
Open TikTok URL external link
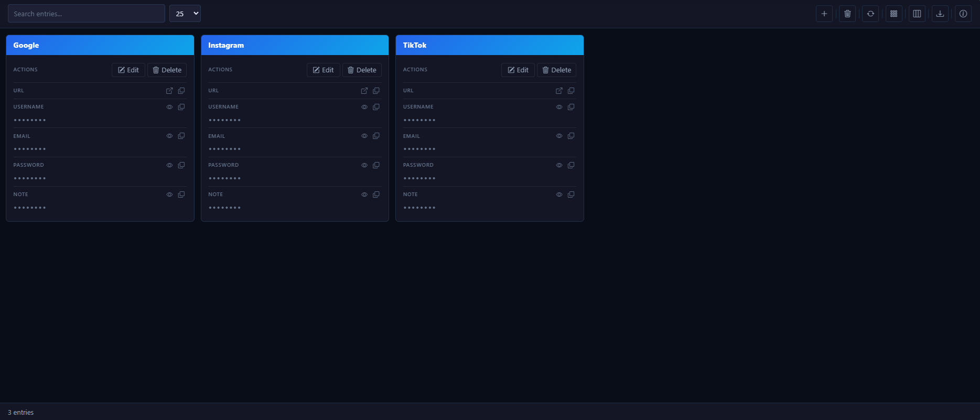coord(559,91)
